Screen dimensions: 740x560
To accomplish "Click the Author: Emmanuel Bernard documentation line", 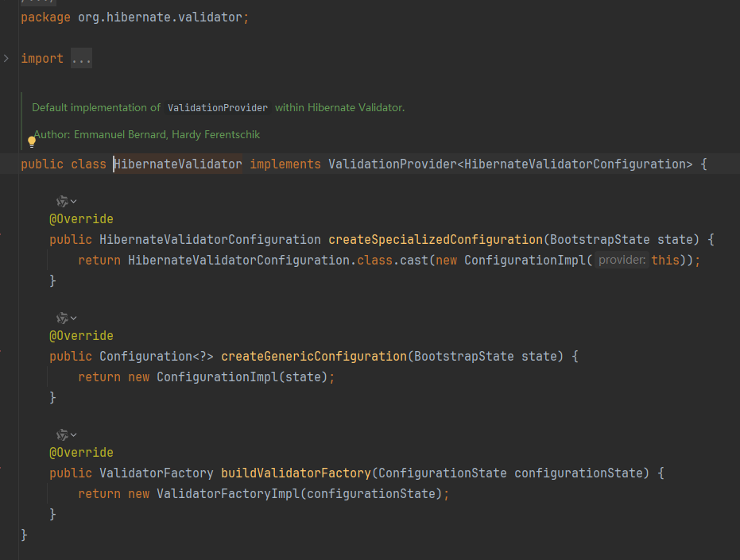I will click(x=147, y=135).
